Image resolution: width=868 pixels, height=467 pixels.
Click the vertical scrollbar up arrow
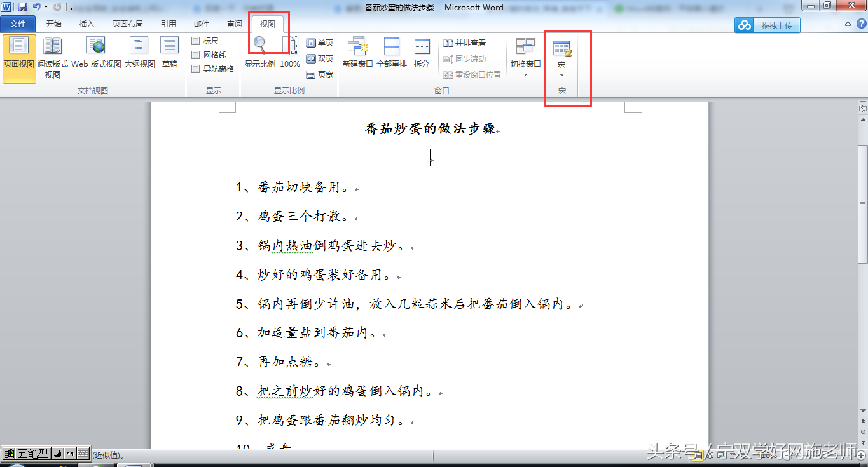tap(863, 119)
